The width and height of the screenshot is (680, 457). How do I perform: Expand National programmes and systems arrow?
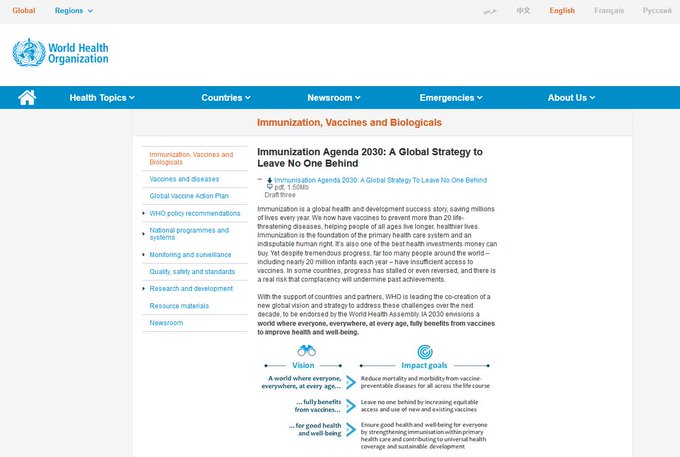(x=144, y=234)
